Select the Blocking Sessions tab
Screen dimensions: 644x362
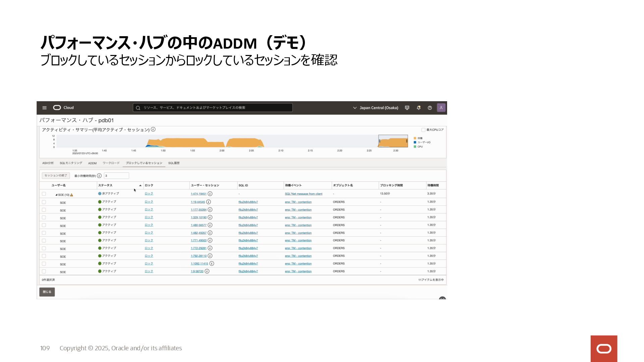coord(144,163)
